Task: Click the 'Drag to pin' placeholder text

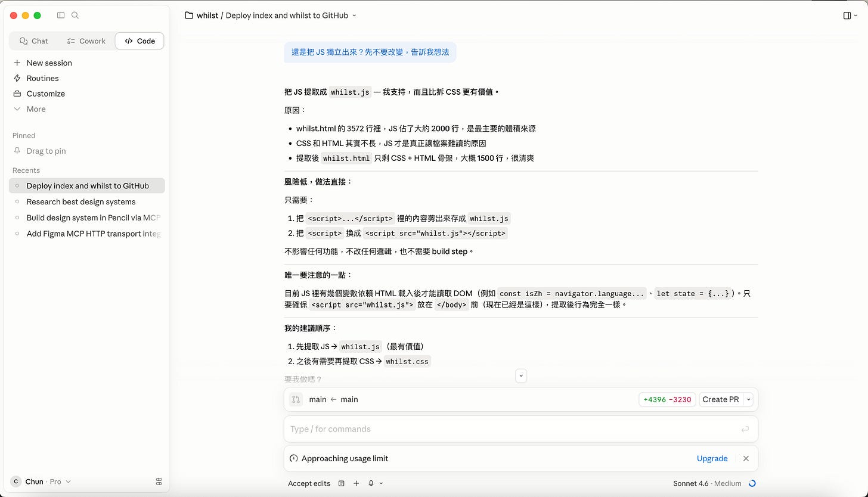Action: coord(46,151)
